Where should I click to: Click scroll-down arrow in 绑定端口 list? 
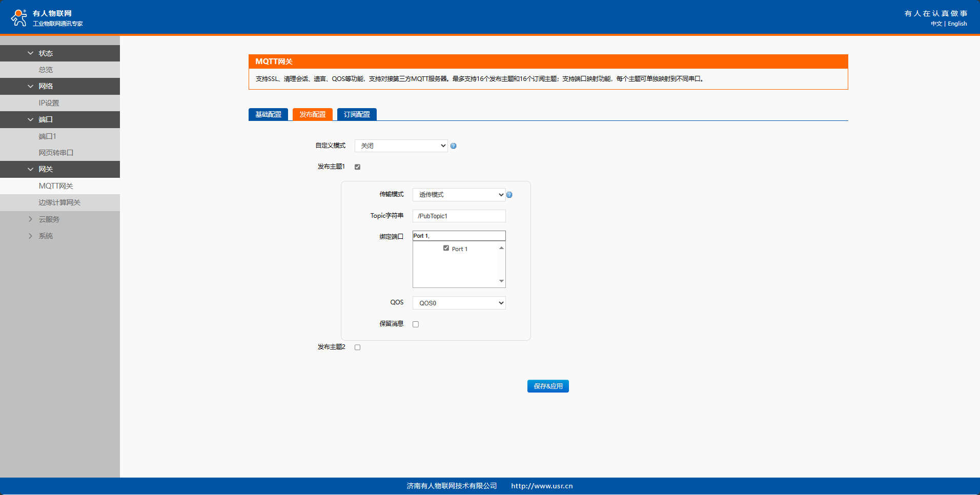pyautogui.click(x=501, y=281)
